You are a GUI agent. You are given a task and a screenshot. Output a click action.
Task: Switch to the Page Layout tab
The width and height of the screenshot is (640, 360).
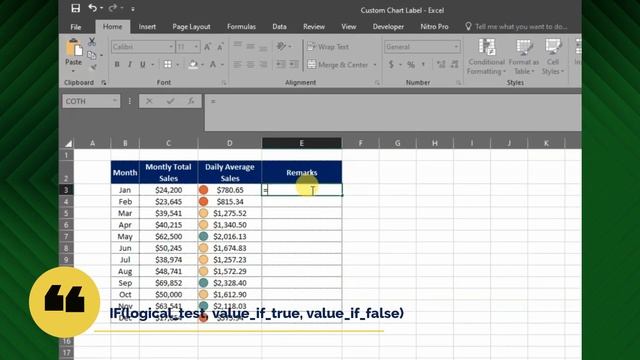pyautogui.click(x=191, y=27)
